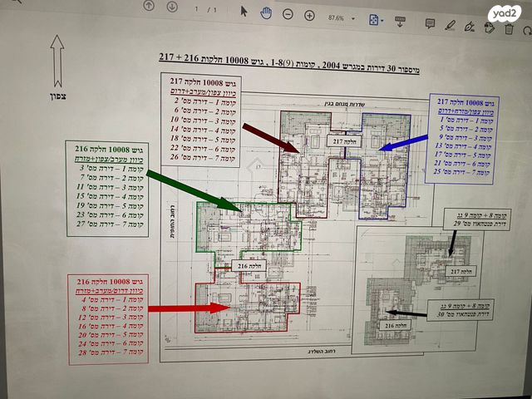Click the scrolling mode keyboard icon

coord(401,19)
